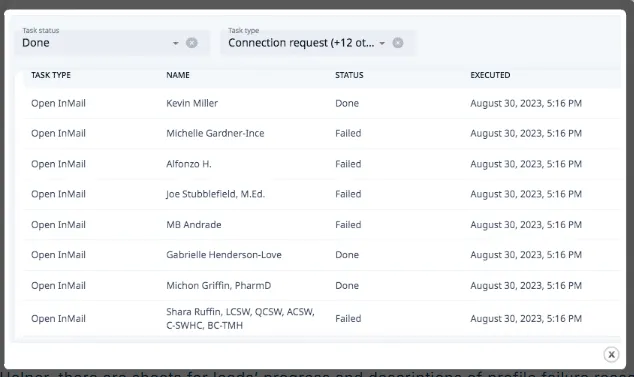Viewport: 634px width, 377px height.
Task: Close the tasks dialog with X
Action: coord(611,355)
